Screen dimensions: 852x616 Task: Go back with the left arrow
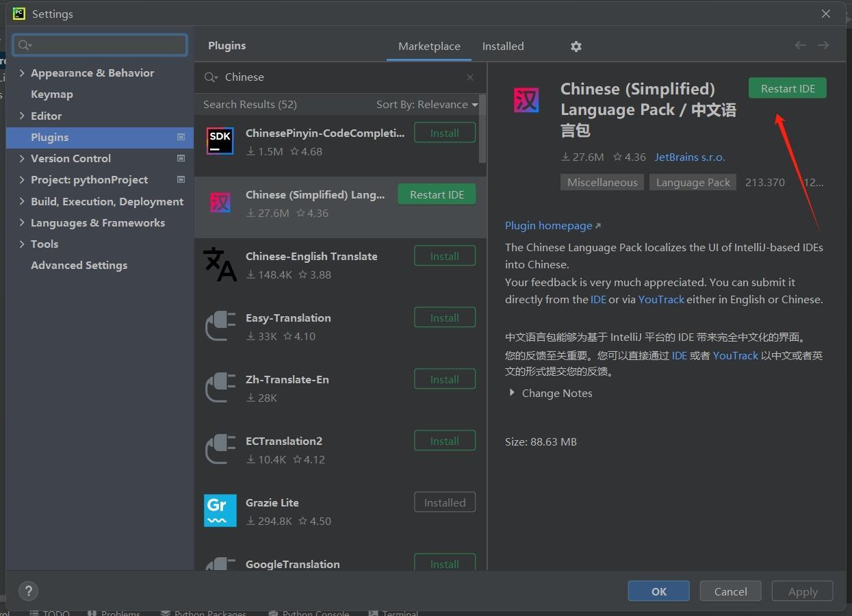[800, 45]
